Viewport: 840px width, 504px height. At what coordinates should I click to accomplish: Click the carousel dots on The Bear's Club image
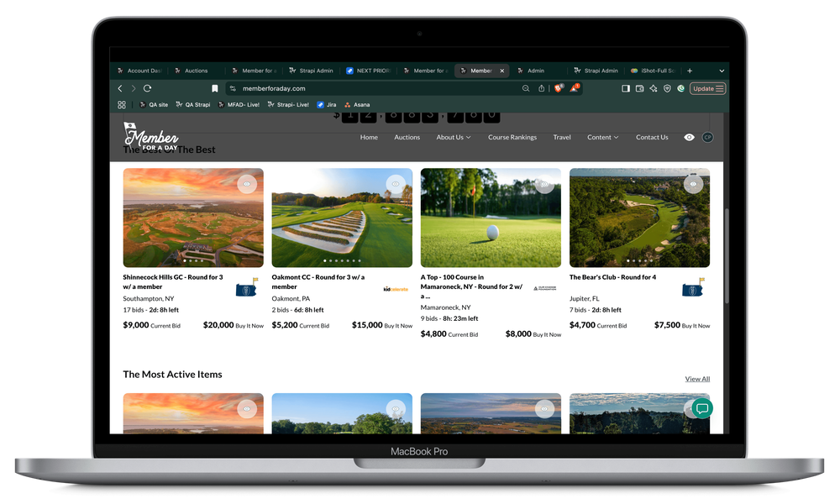click(x=639, y=261)
